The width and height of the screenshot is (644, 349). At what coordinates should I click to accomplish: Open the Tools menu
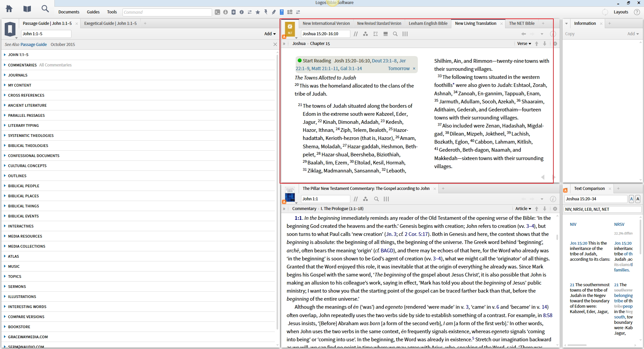pos(112,12)
